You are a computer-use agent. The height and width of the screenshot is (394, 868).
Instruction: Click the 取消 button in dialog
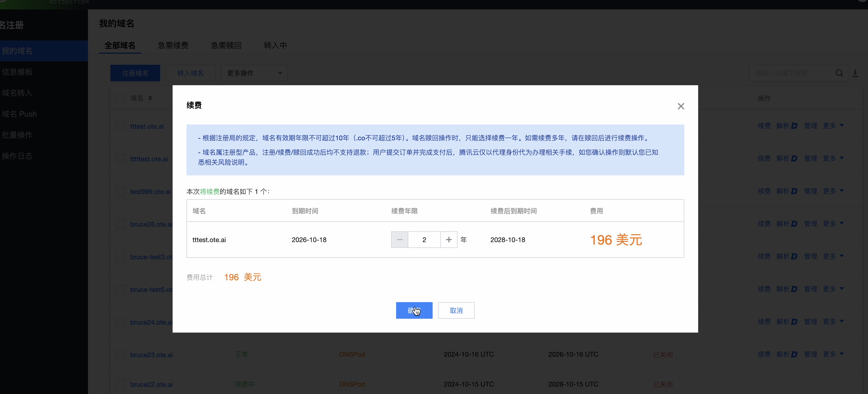coord(456,310)
